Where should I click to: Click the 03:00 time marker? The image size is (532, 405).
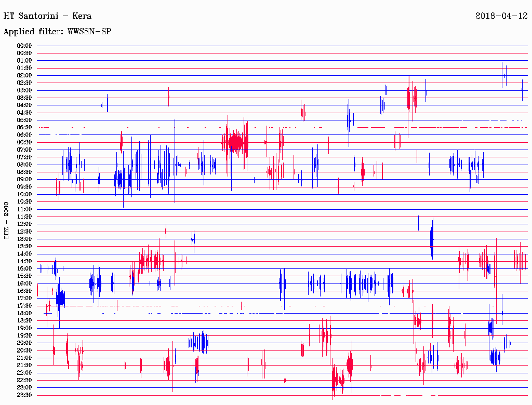[24, 90]
